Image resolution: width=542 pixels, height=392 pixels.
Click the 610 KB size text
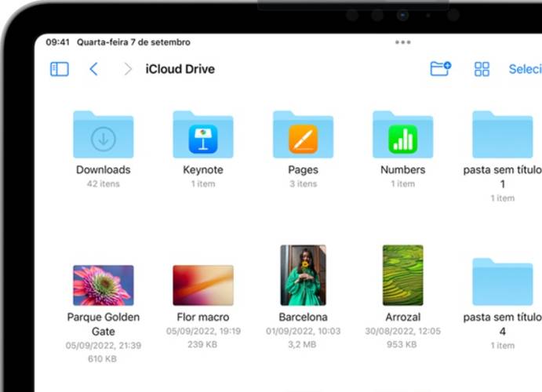pyautogui.click(x=102, y=359)
